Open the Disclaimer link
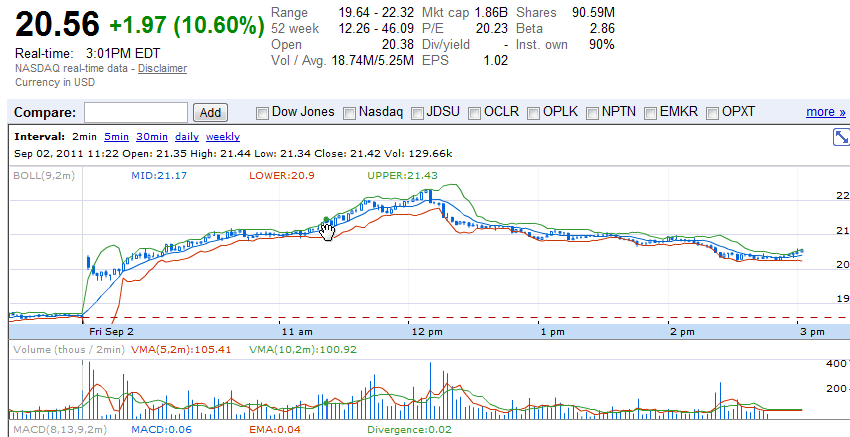Viewport: 850px width, 437px height. pos(162,68)
